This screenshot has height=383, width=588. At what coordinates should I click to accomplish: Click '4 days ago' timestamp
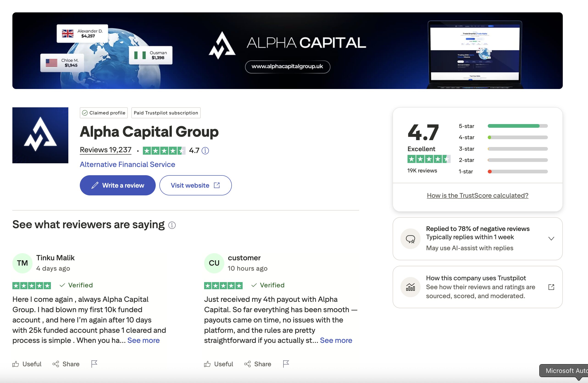pos(53,268)
